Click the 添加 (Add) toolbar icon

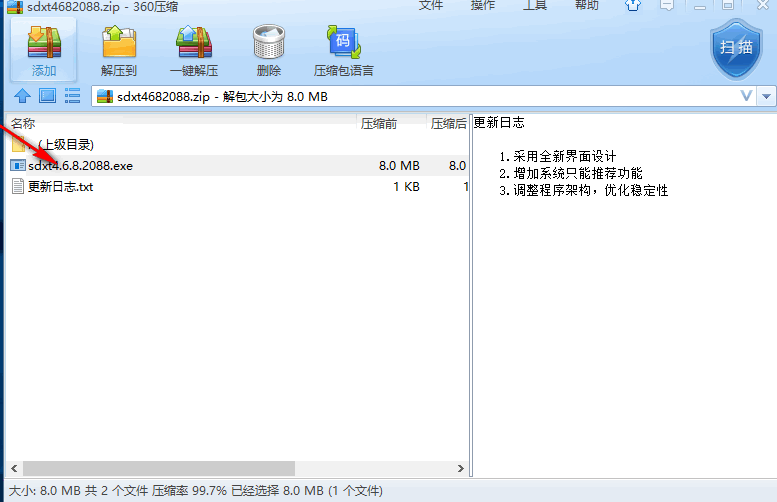[44, 50]
